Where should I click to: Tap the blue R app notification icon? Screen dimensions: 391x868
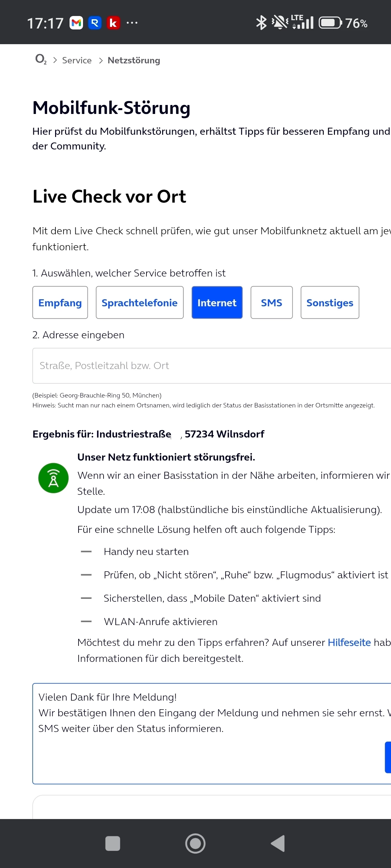tap(95, 23)
